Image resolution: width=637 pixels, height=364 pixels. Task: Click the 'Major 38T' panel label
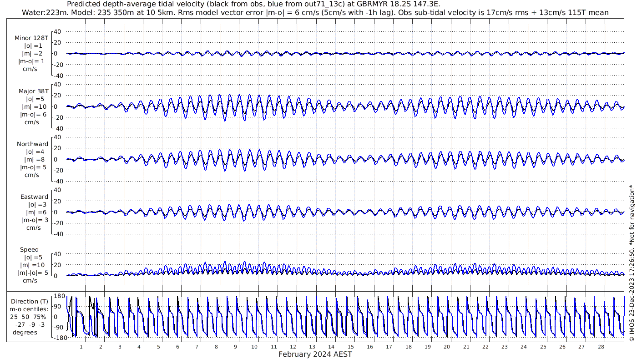33,91
